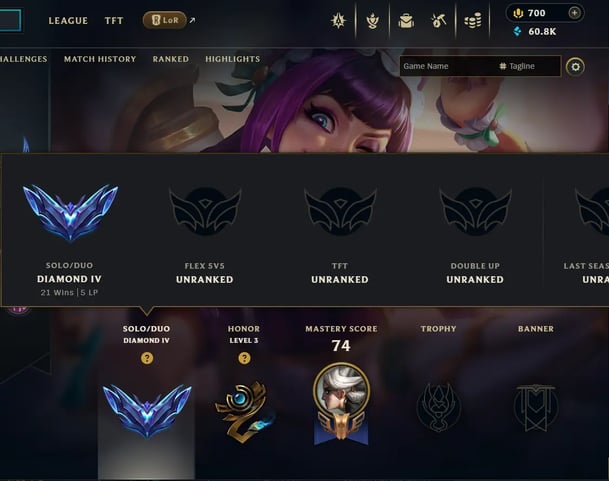This screenshot has width=609, height=481.
Task: Switch to the Ranked tab
Action: pyautogui.click(x=171, y=59)
